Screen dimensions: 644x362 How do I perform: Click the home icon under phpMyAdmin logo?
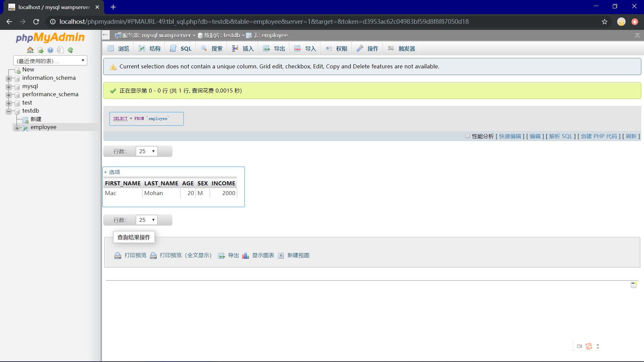30,50
